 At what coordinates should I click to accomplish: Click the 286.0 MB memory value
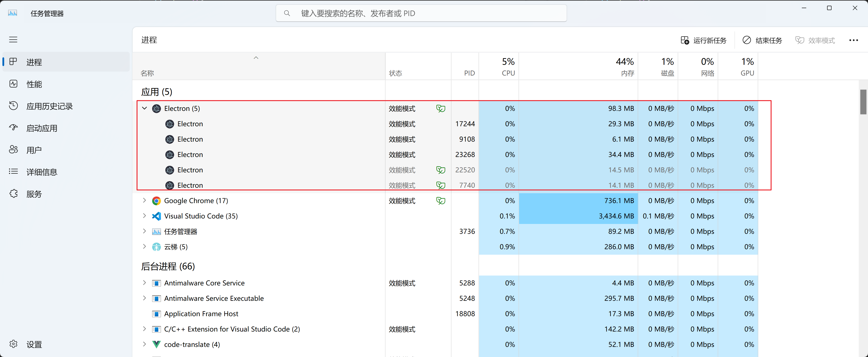[x=619, y=247]
